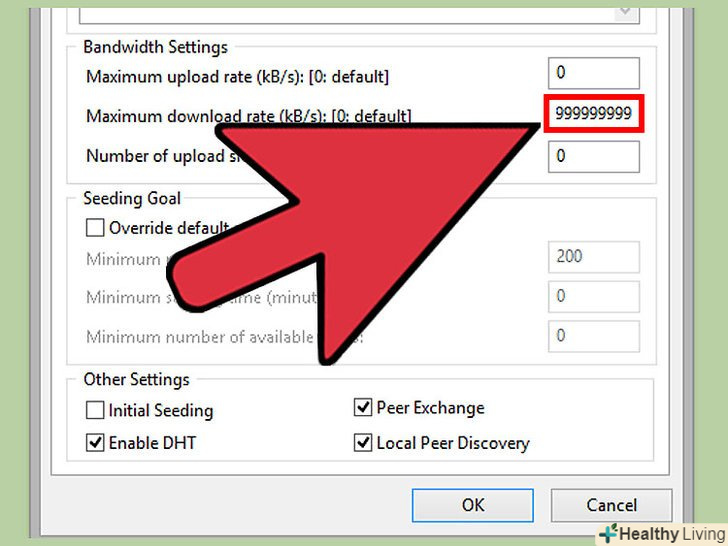Click the Minimum number of available seeds field
Viewport: 728px width, 546px height.
pos(593,336)
